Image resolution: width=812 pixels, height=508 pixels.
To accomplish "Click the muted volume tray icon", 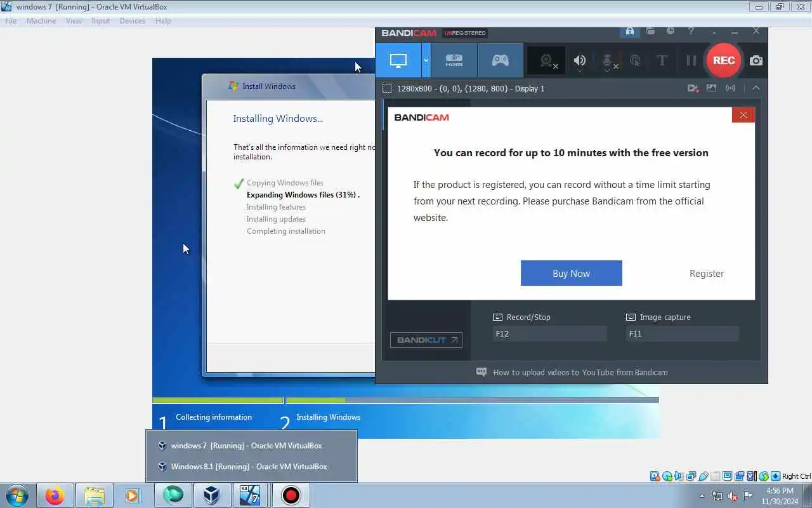I will (x=733, y=496).
